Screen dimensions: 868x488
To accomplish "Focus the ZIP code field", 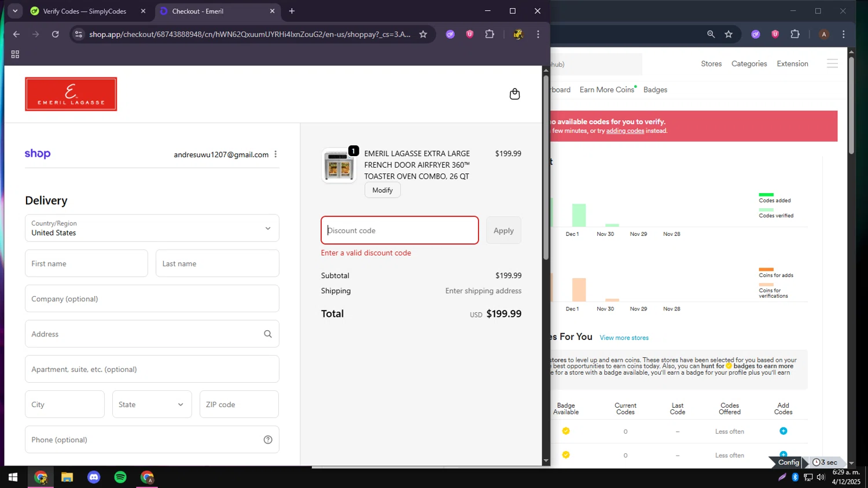I will 239,405.
